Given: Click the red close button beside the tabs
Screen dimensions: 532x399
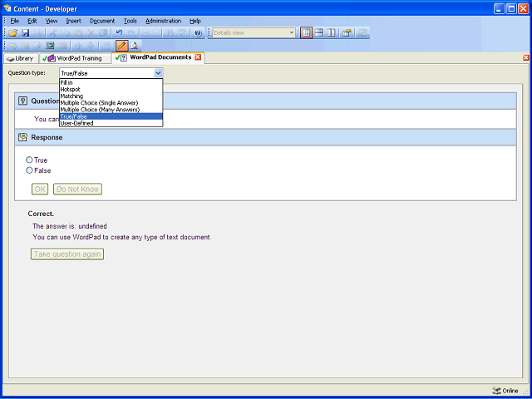Looking at the screenshot, I should click(526, 57).
